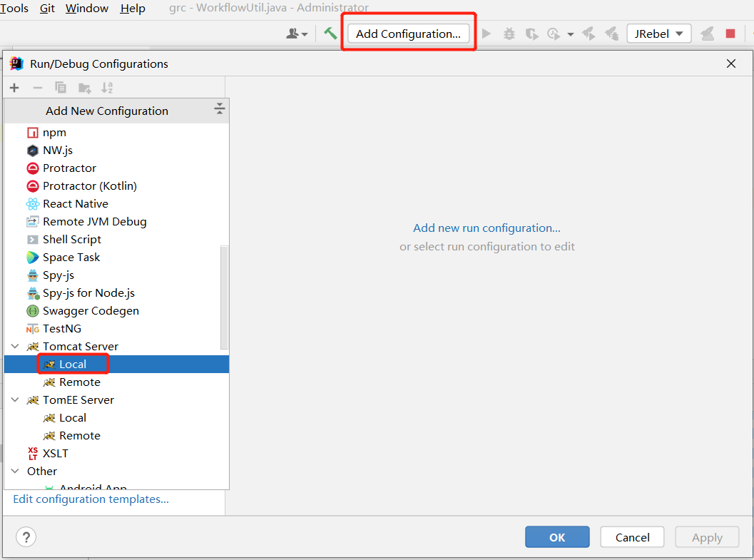The image size is (754, 560).
Task: Click the configuration list vertical scrollbar
Action: pyautogui.click(x=224, y=297)
